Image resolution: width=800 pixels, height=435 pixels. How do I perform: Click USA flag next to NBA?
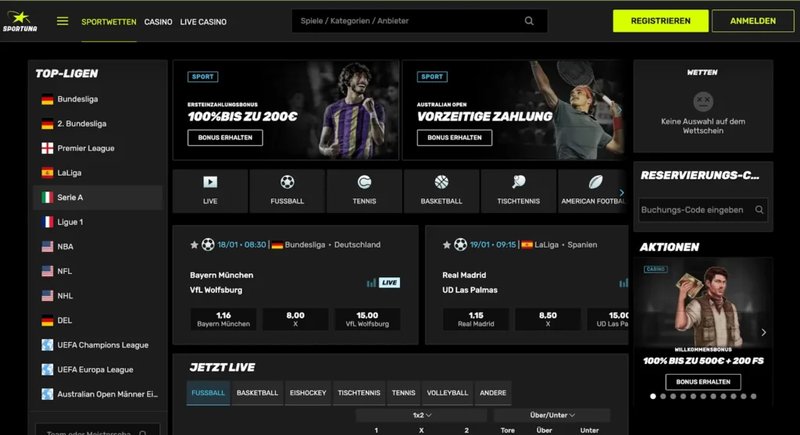[47, 246]
